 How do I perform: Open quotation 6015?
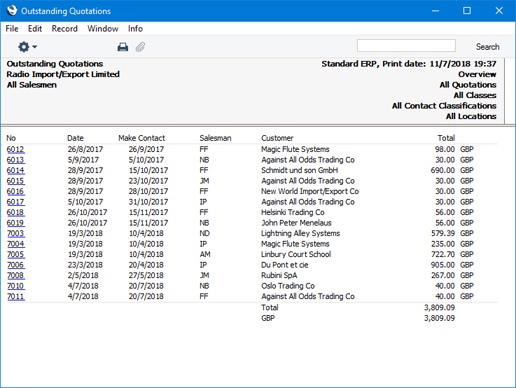tap(15, 181)
